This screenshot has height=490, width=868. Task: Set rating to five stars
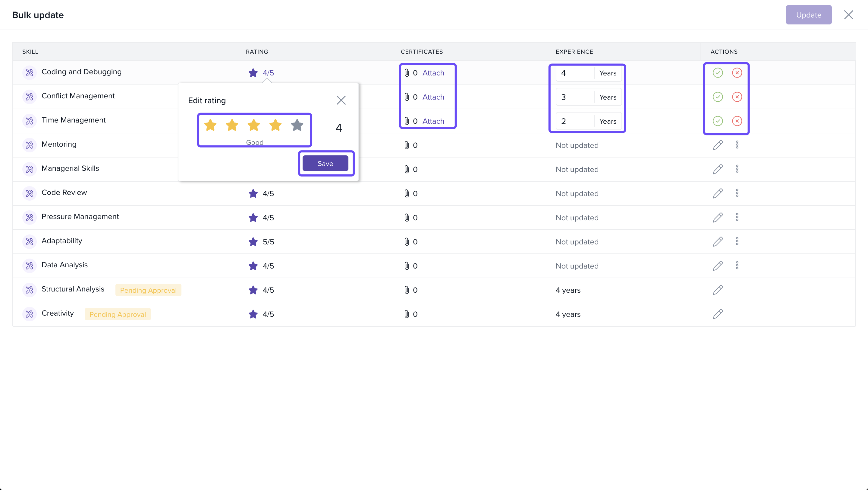297,126
